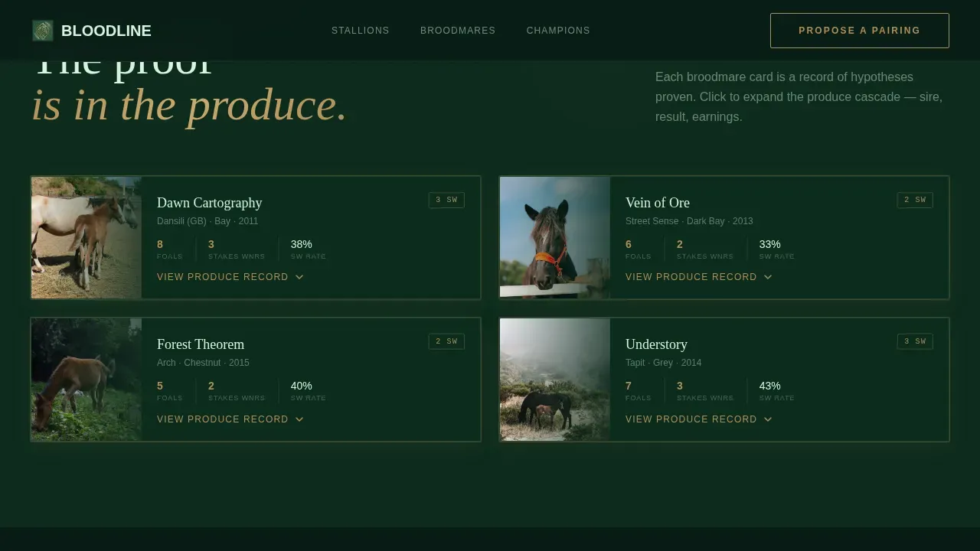The image size is (980, 551).
Task: Open the Understory mare photo
Action: [x=555, y=380]
